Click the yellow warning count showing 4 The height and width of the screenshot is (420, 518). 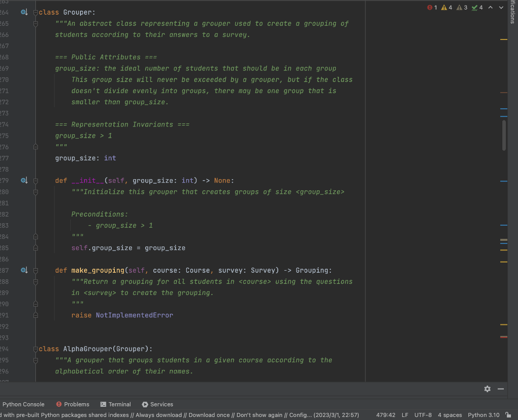pyautogui.click(x=447, y=8)
